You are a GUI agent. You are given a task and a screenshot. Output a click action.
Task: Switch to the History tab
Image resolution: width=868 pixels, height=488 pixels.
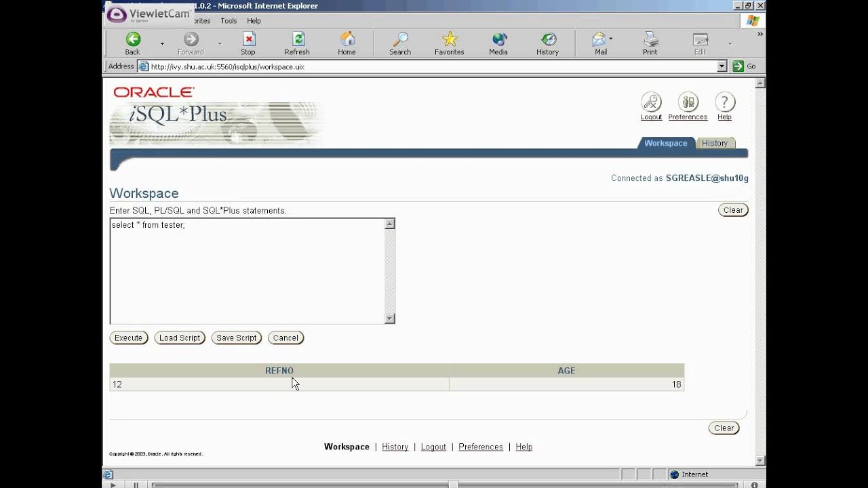click(x=715, y=143)
